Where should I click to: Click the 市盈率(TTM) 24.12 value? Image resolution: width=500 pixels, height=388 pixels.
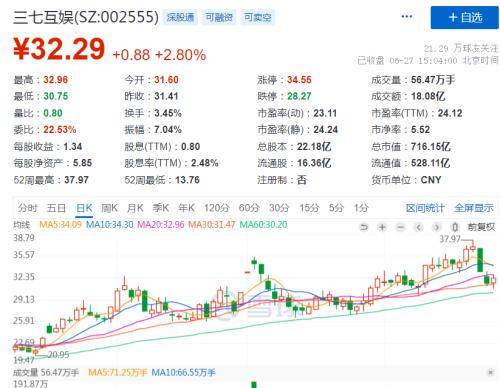450,113
